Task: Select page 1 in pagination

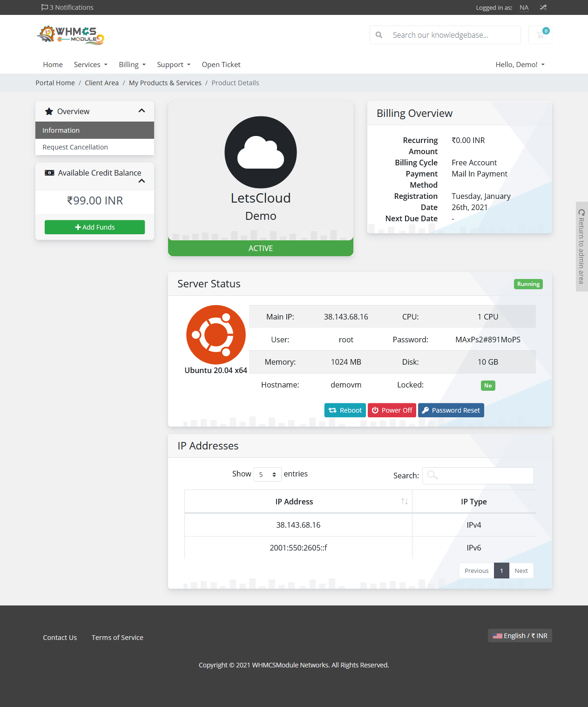Action: pos(501,571)
